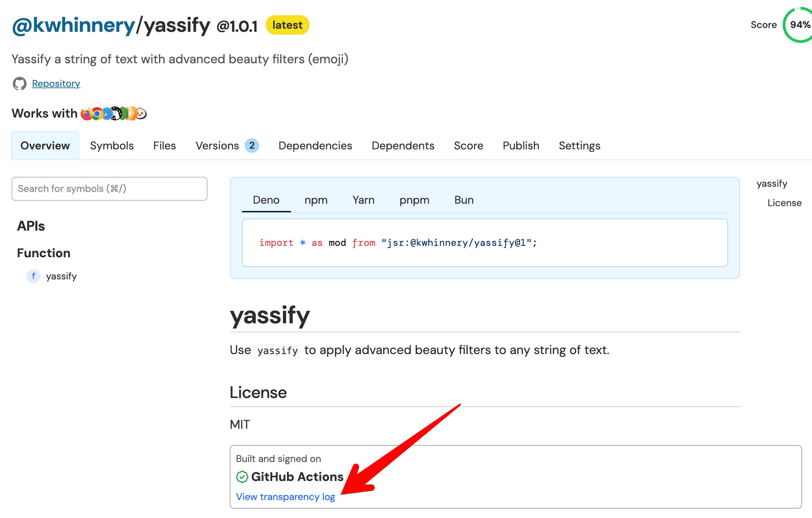Open View transparency log link

click(285, 497)
